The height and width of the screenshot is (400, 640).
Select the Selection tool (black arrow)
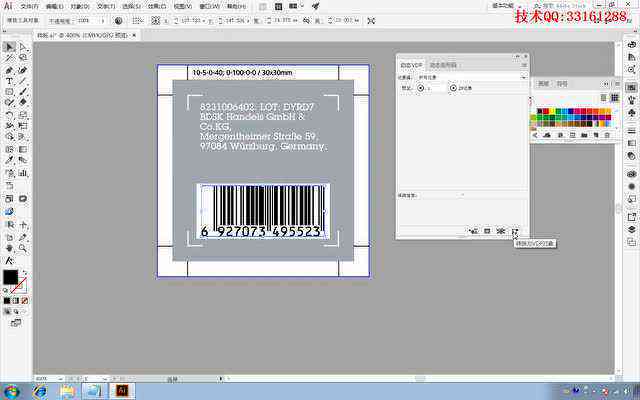pyautogui.click(x=9, y=47)
